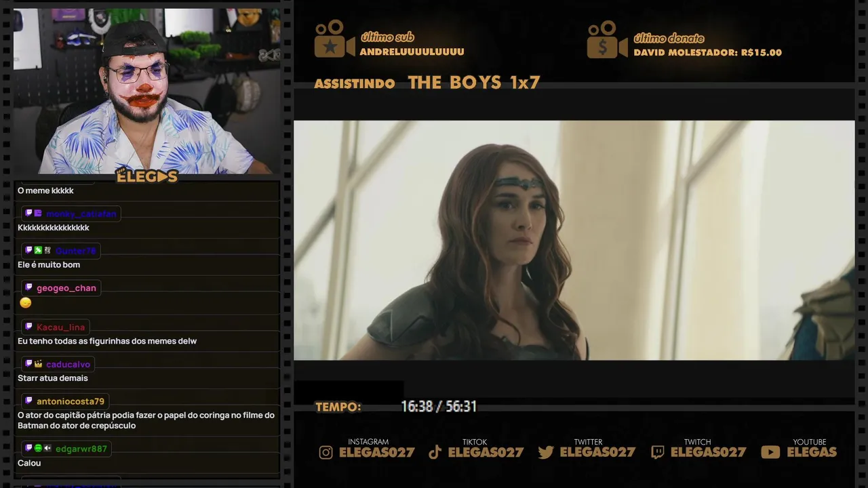Click the 'último sub' label
This screenshot has height=488, width=868.
click(387, 37)
